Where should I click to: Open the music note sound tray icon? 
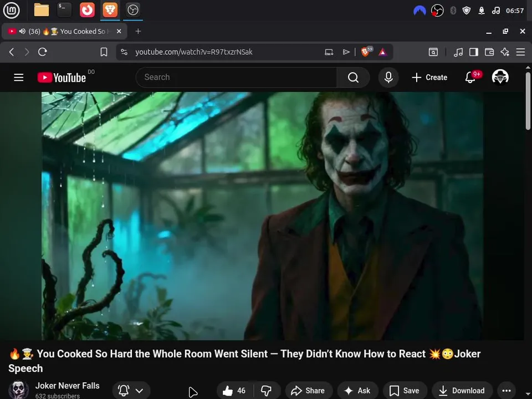pyautogui.click(x=495, y=11)
